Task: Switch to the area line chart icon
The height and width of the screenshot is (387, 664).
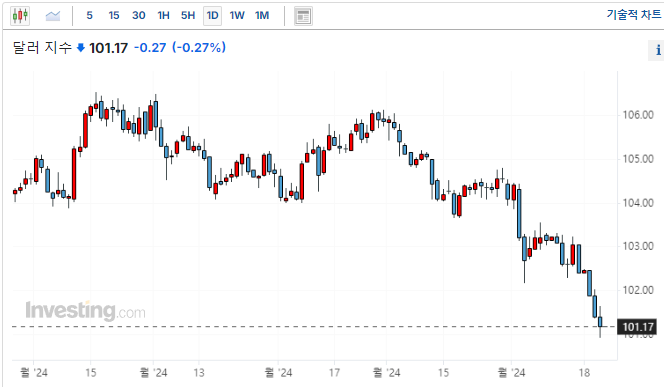Action: pyautogui.click(x=53, y=16)
